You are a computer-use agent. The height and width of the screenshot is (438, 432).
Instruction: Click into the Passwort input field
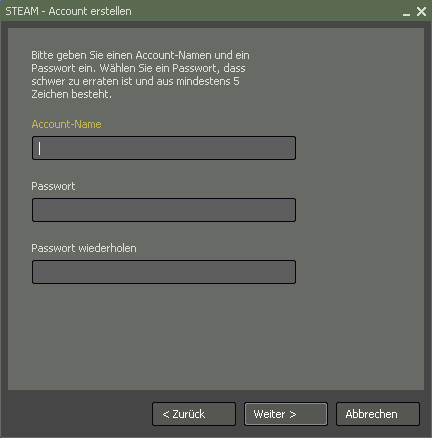164,210
